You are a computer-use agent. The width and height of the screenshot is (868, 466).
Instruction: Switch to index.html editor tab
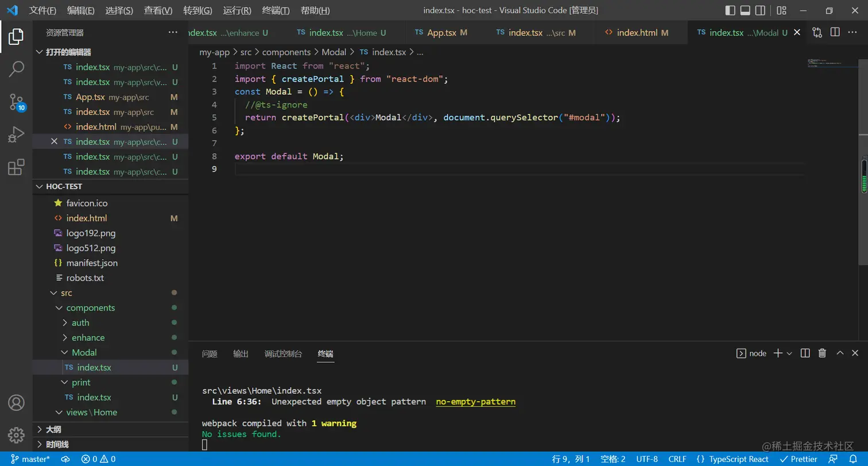(x=637, y=33)
